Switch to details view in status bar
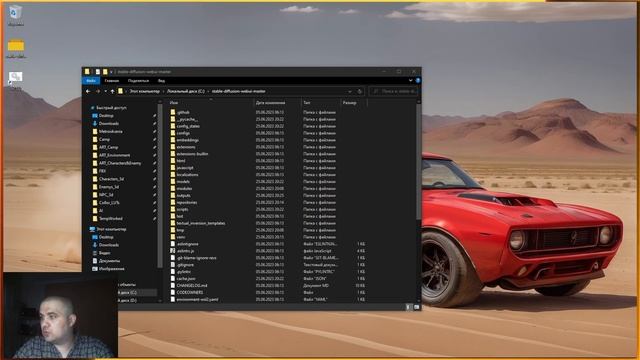 coord(409,307)
